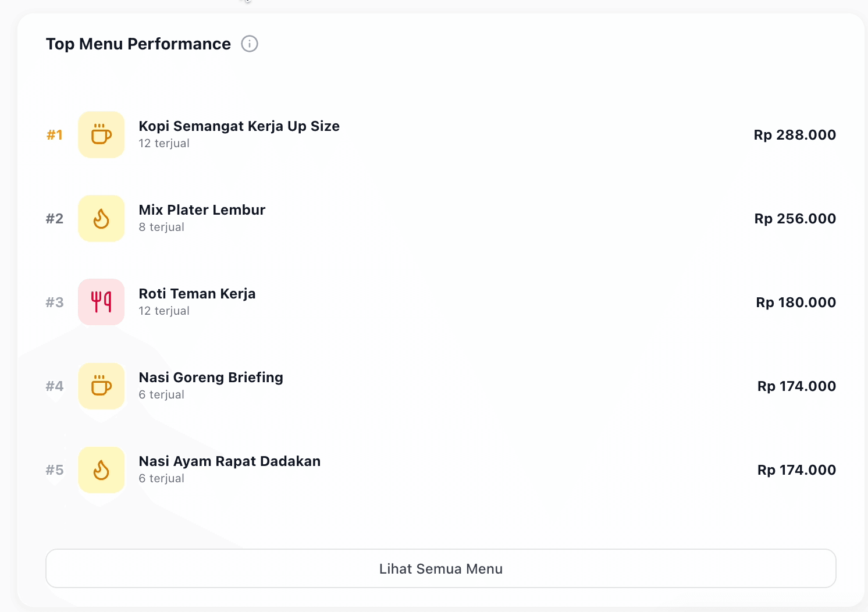Open Kopi Semangat Kerja Up Size item
868x612 pixels.
pyautogui.click(x=239, y=126)
